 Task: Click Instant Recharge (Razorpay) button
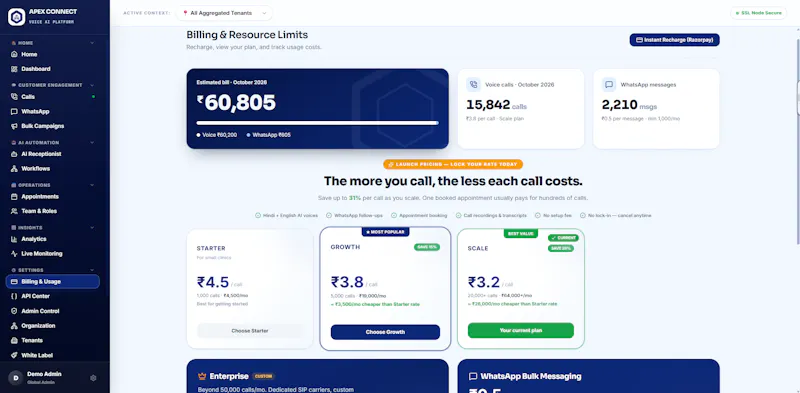pos(674,40)
